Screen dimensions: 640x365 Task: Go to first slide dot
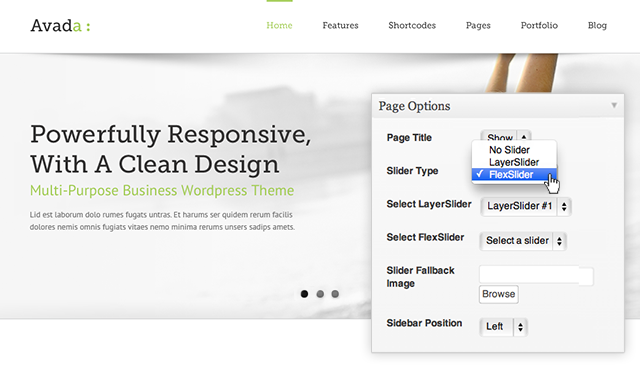pyautogui.click(x=304, y=294)
